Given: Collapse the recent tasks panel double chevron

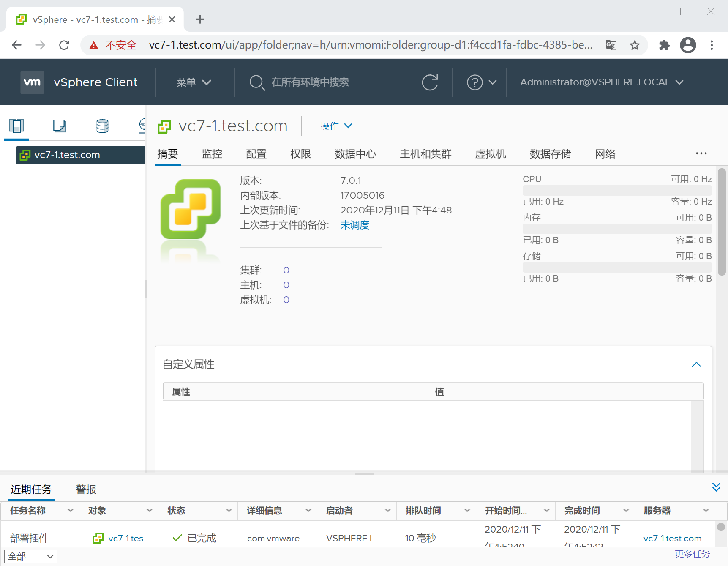Looking at the screenshot, I should click(x=716, y=487).
